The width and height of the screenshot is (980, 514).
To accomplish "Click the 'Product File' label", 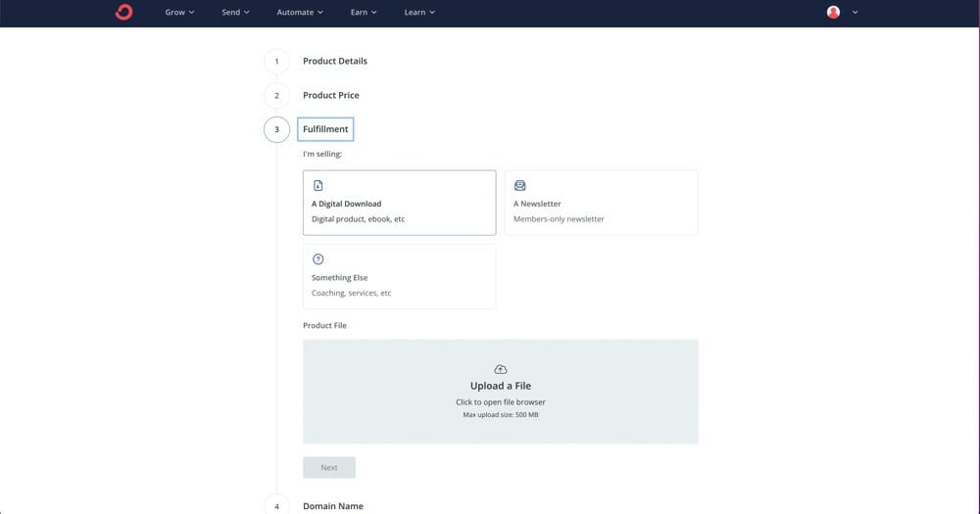I will 324,325.
